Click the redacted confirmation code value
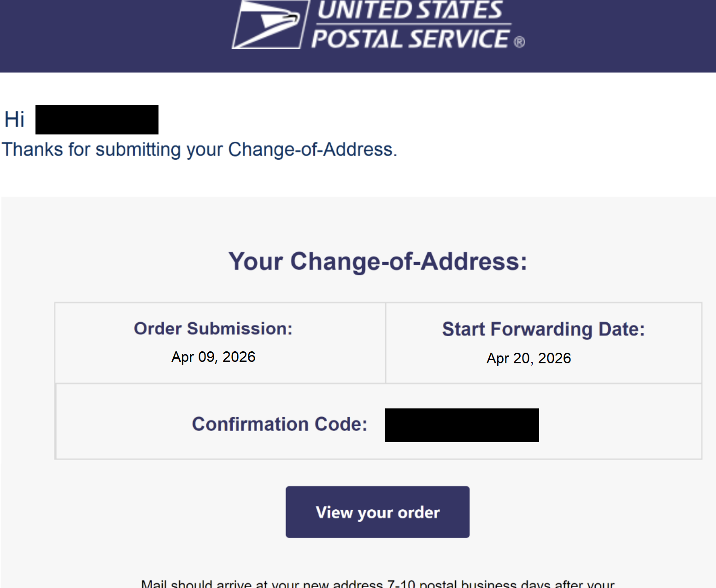 click(x=462, y=425)
